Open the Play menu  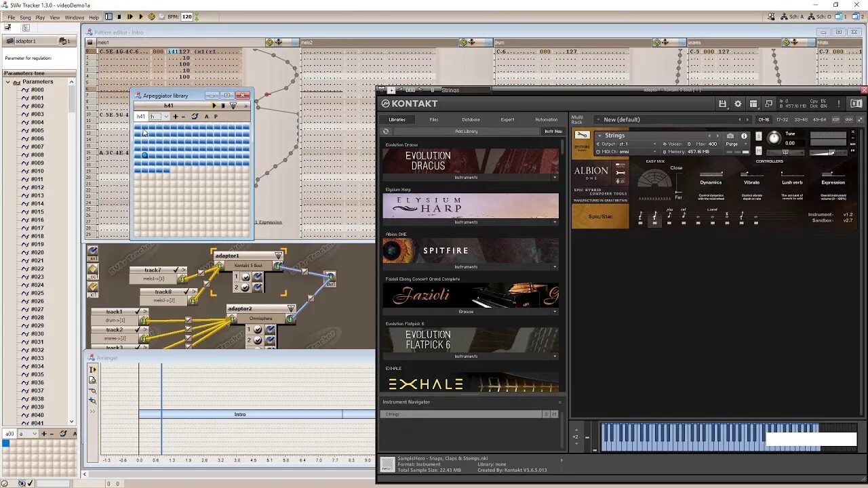[x=40, y=18]
